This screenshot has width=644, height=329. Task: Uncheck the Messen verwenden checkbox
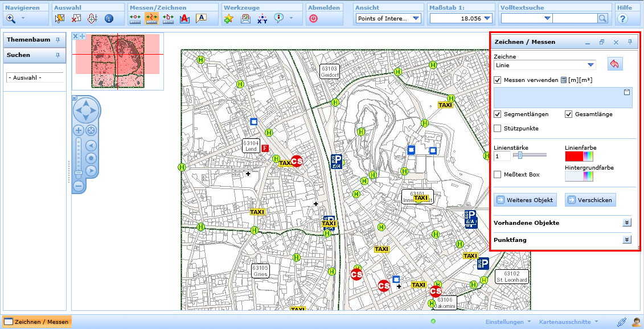pyautogui.click(x=498, y=80)
